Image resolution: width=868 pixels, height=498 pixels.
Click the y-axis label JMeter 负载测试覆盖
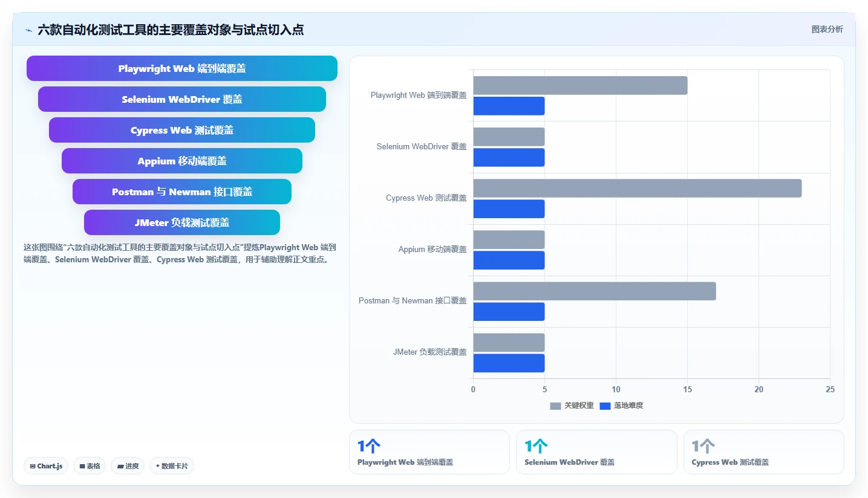tap(430, 352)
